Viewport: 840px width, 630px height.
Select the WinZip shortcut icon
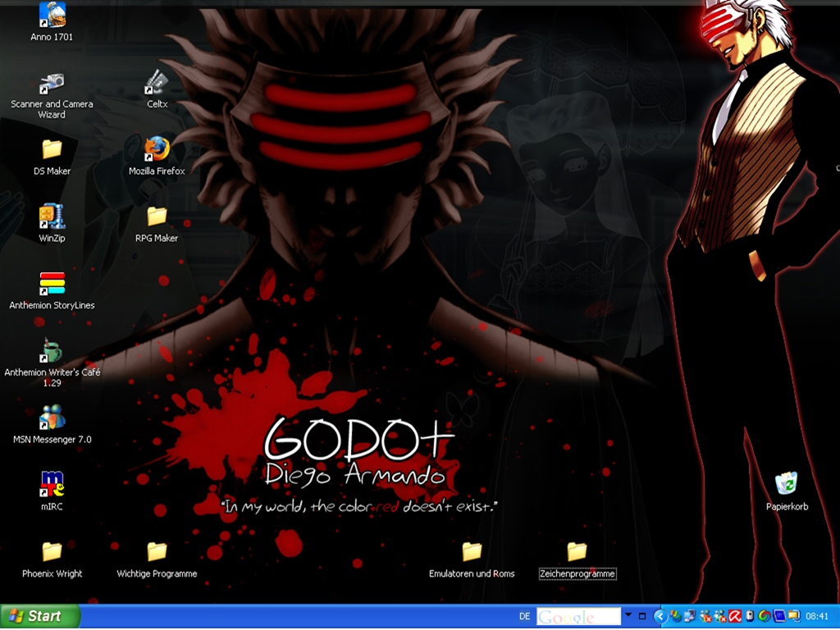(x=52, y=223)
